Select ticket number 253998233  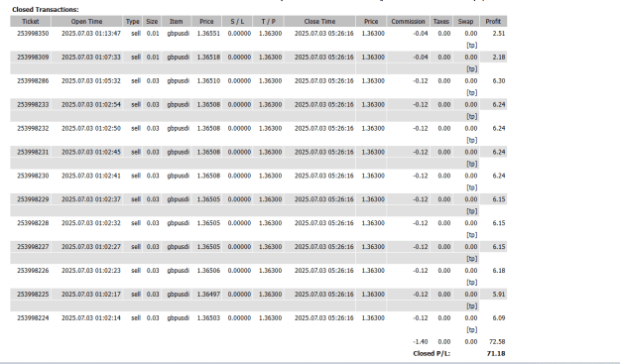(x=33, y=105)
